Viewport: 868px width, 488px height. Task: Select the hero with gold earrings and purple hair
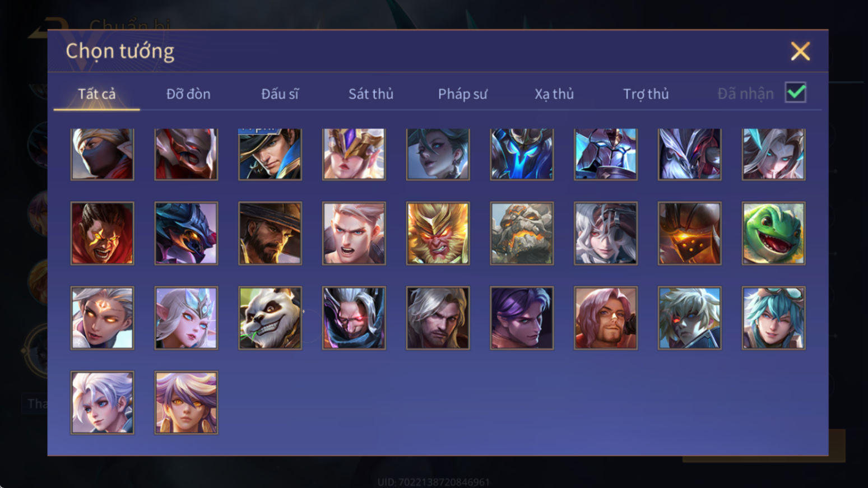tap(186, 402)
